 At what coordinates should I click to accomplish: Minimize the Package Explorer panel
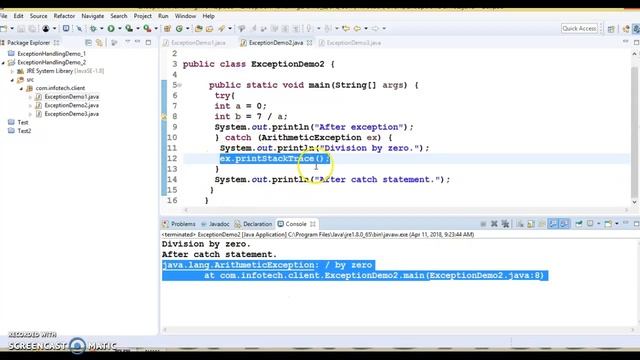(x=138, y=42)
